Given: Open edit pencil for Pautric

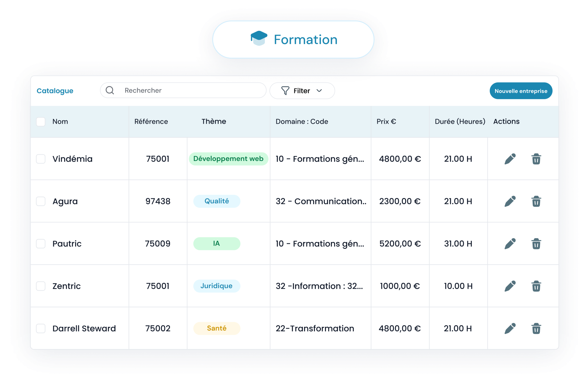Looking at the screenshot, I should click(x=510, y=244).
